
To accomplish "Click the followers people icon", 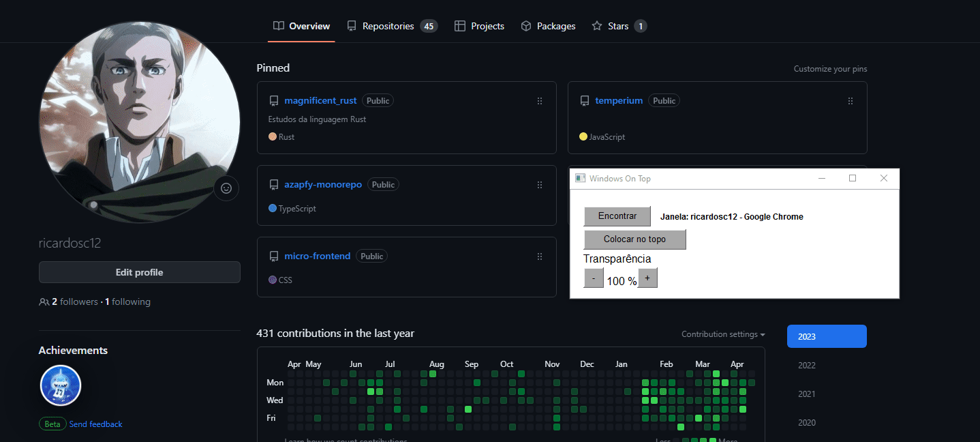I will [x=44, y=301].
